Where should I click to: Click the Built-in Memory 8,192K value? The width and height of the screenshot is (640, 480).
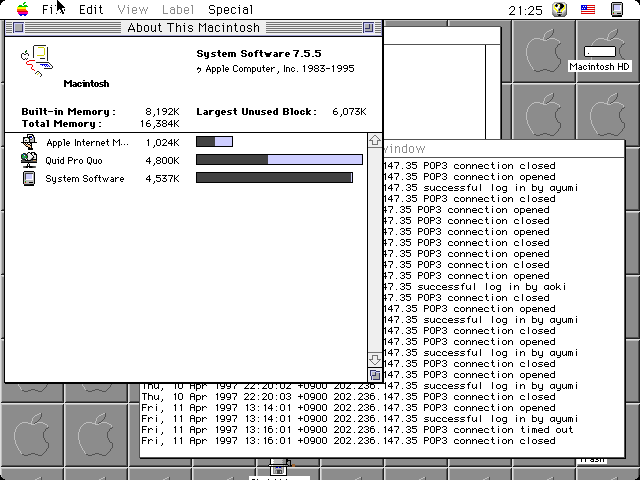click(162, 111)
